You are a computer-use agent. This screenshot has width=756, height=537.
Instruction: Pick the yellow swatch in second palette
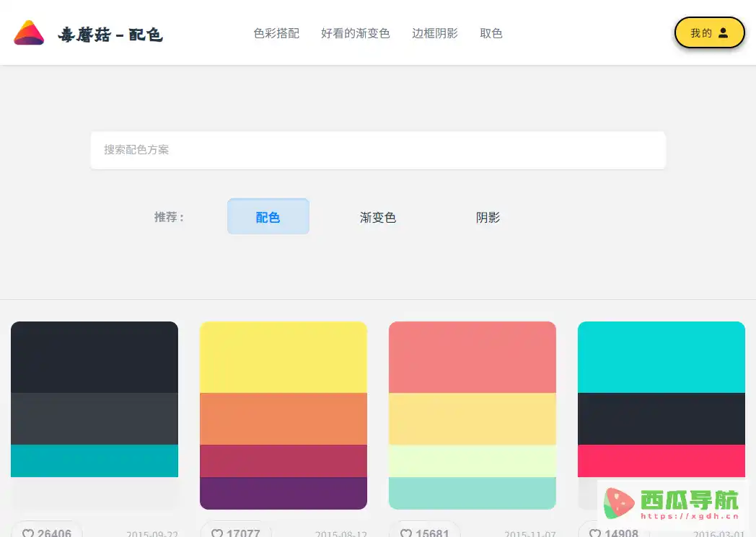pos(283,358)
